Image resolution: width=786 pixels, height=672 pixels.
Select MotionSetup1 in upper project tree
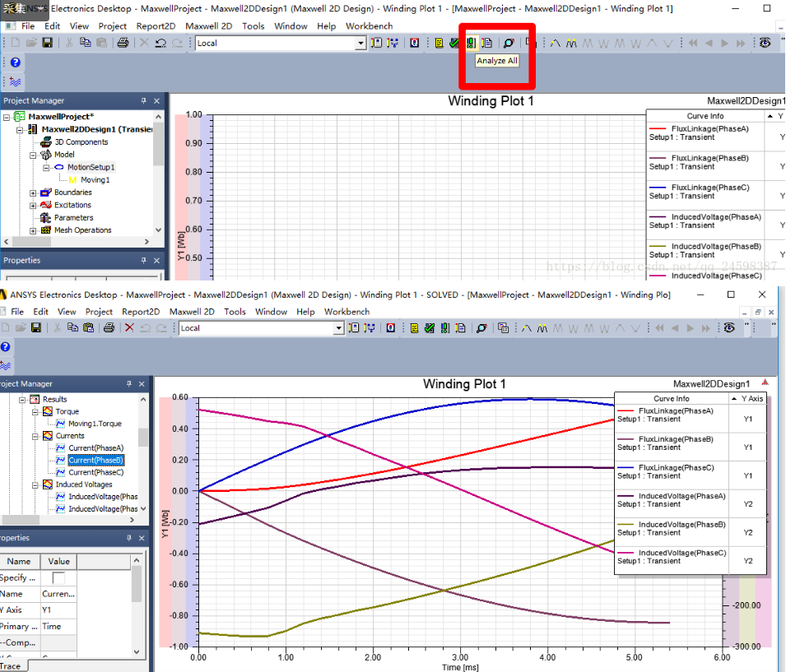click(91, 167)
